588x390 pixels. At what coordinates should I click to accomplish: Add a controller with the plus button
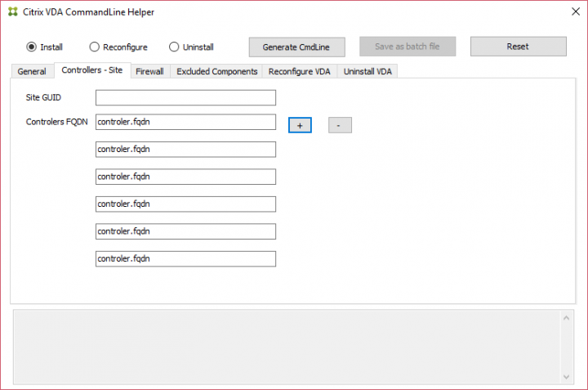pos(300,125)
